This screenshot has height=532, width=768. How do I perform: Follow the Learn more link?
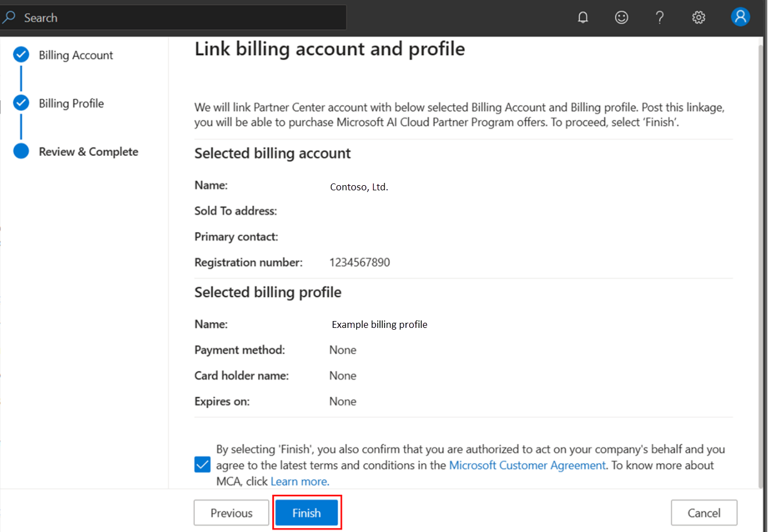299,482
